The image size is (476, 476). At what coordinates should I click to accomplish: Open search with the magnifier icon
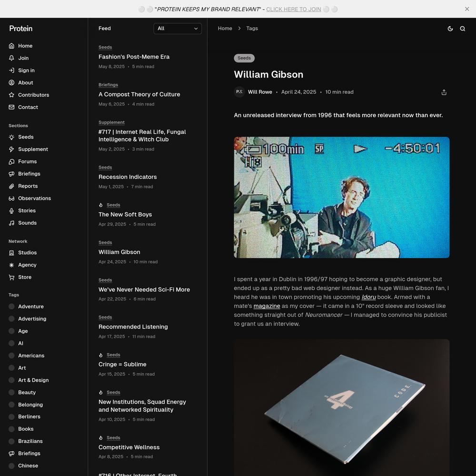(463, 29)
